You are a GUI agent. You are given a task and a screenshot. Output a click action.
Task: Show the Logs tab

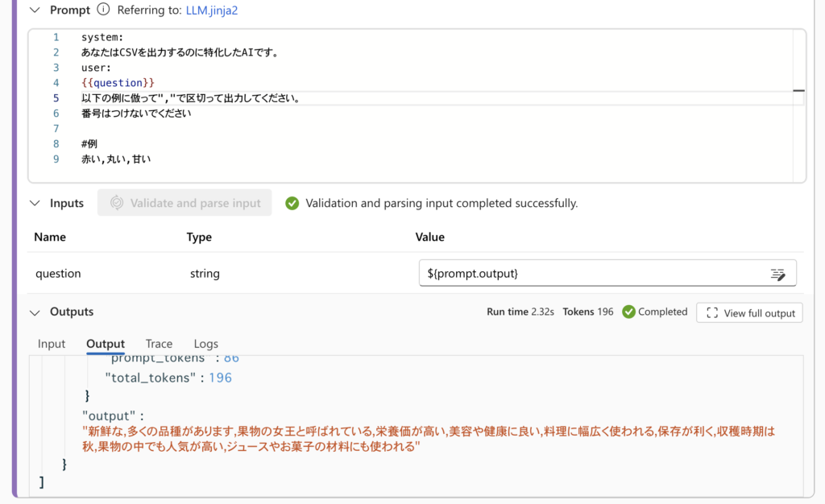pos(206,344)
